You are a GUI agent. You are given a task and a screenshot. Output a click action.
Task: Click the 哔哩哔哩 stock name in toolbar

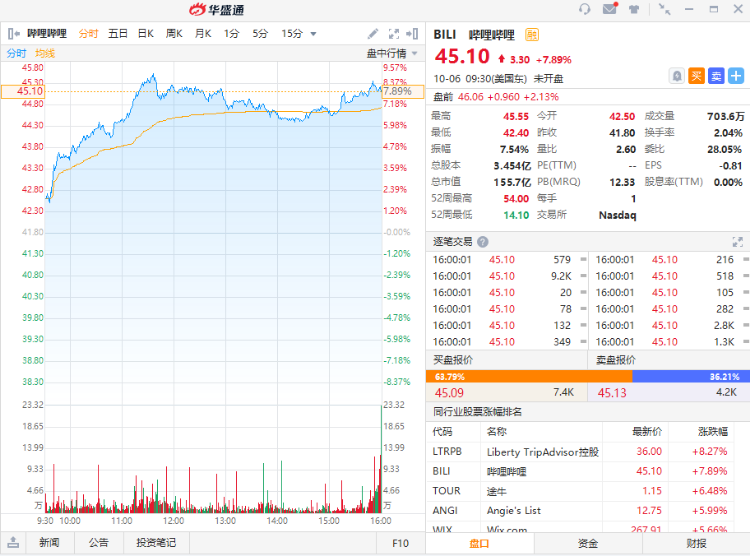(47, 33)
